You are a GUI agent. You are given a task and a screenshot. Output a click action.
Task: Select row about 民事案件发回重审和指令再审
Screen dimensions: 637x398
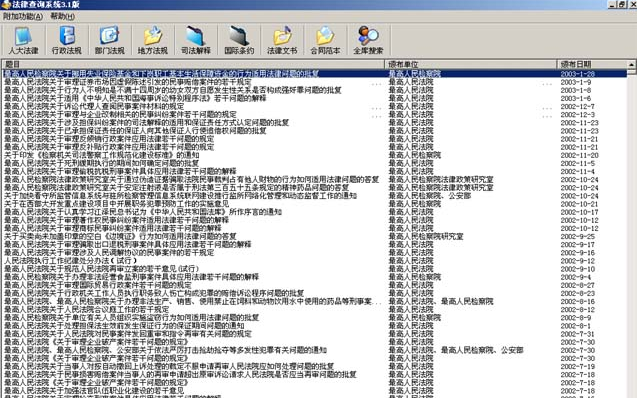tap(315, 334)
